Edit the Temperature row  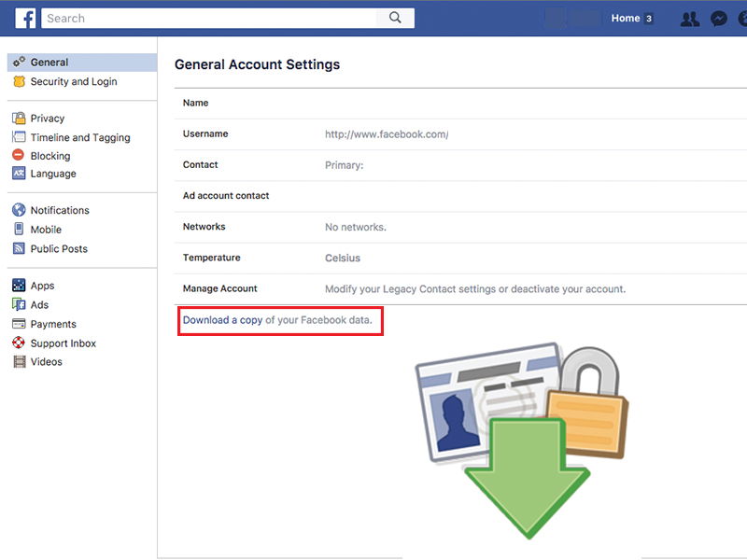tap(460, 259)
